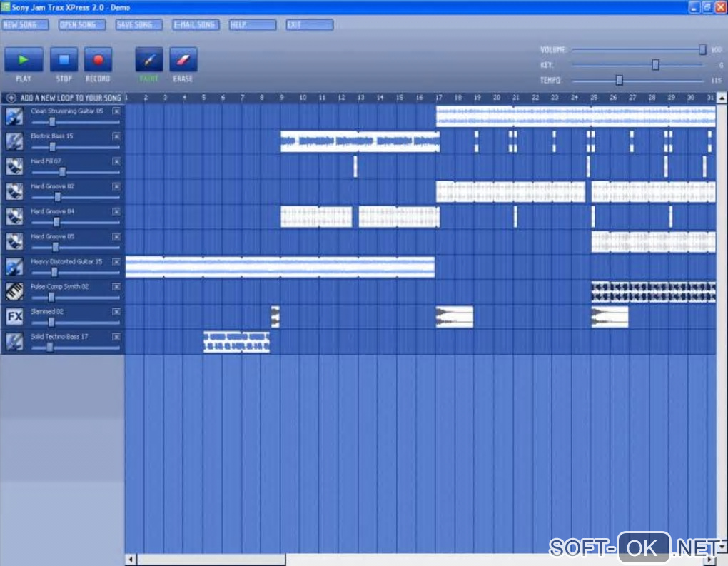
Task: Click the Hard Groove 02 drum icon
Action: tap(14, 192)
